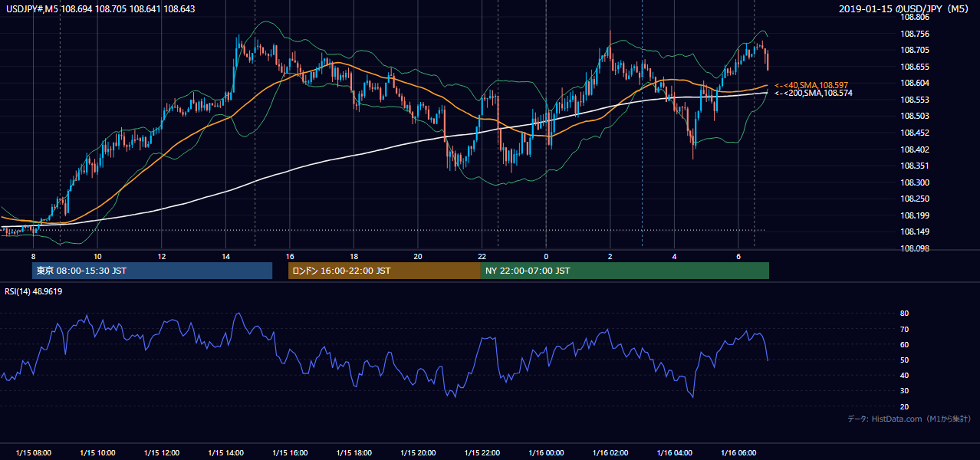Click the NY 22:00-07:00 JST session bar
Image resolution: width=980 pixels, height=460 pixels.
point(625,271)
